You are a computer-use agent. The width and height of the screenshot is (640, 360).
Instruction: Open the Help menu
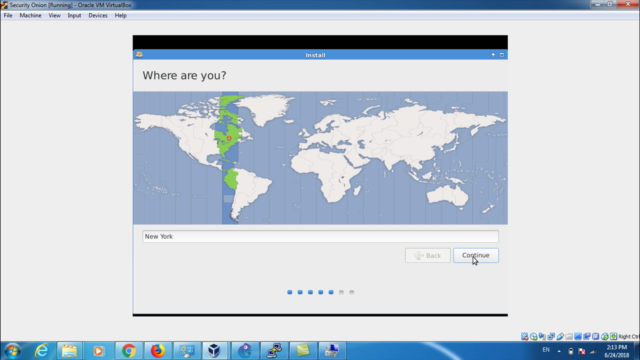[x=120, y=16]
